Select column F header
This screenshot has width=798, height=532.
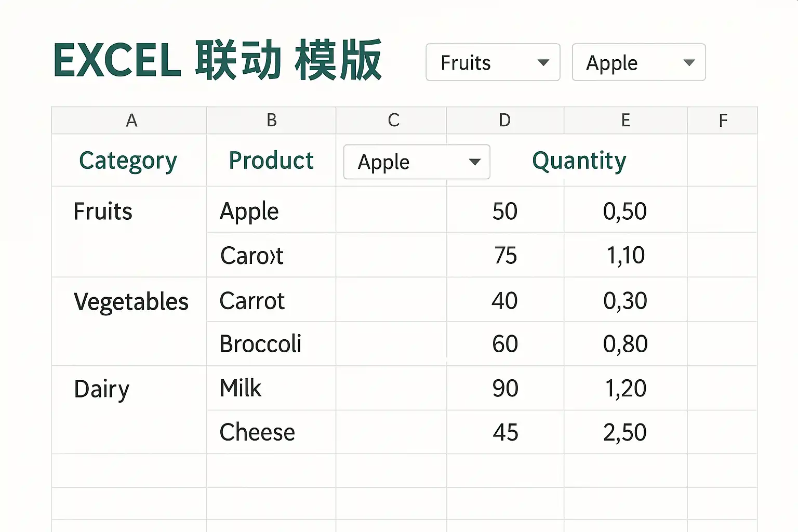coord(722,121)
